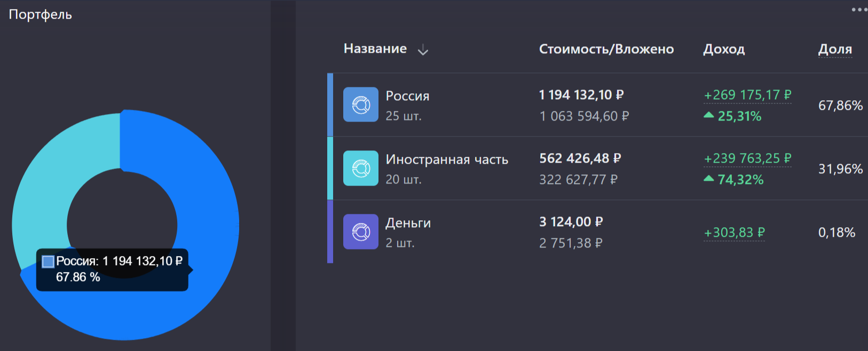
Task: Sort by Стоимость/Вложено column header
Action: pyautogui.click(x=606, y=49)
